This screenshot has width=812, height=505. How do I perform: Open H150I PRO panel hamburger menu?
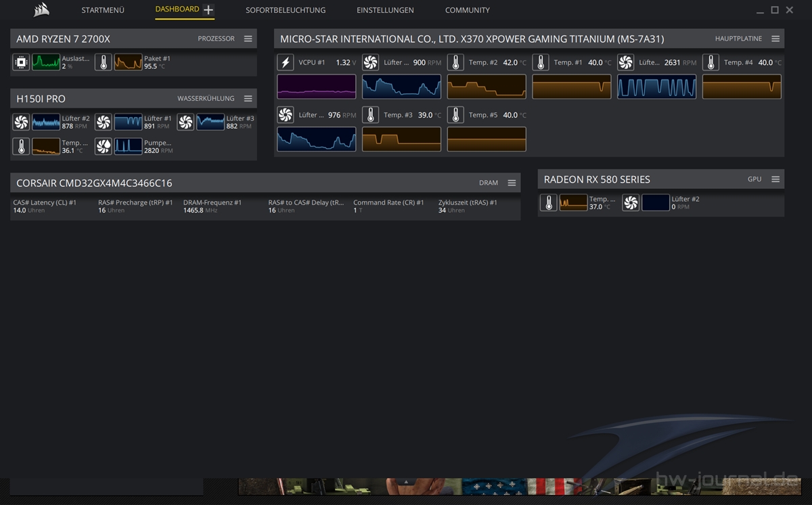pyautogui.click(x=248, y=99)
